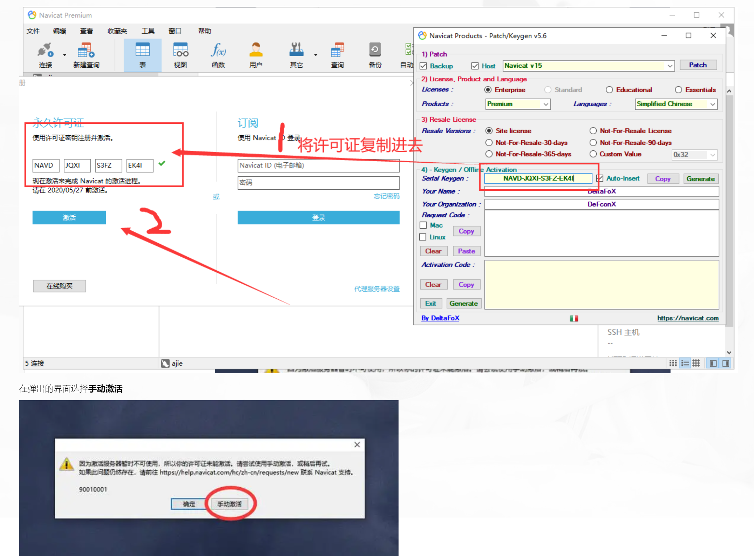The height and width of the screenshot is (560, 754).
Task: Click the Navicat Premium app logo icon
Action: tap(32, 15)
